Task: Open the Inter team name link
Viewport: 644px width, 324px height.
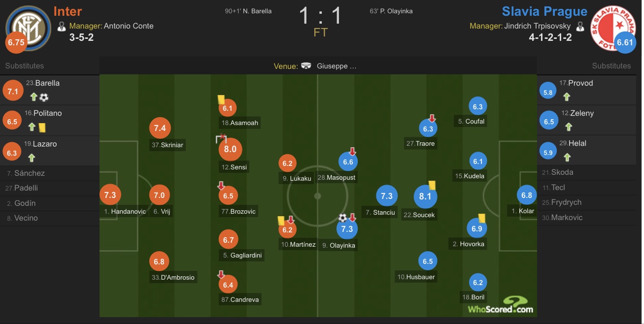Action: coord(68,11)
